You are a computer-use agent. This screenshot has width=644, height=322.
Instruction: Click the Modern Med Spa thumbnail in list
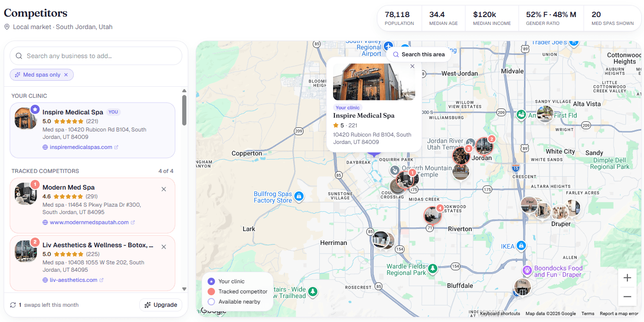pos(25,194)
